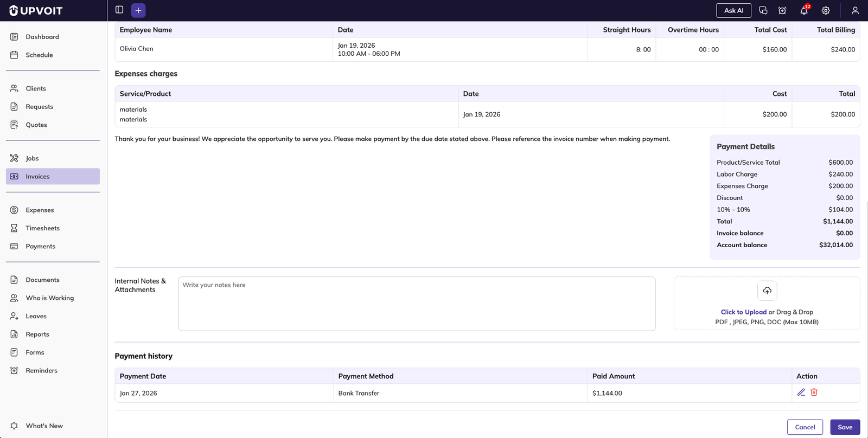Open the user profile icon
868x438 pixels.
[x=855, y=10]
